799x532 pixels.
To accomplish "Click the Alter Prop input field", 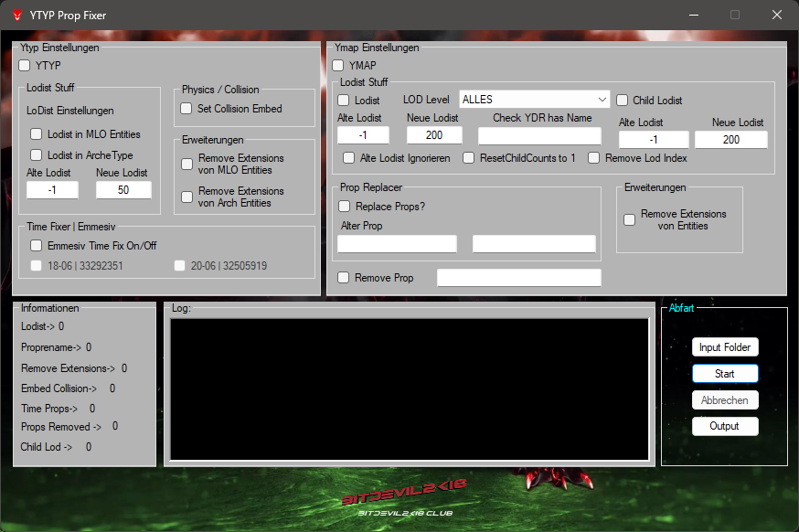I will pos(397,244).
